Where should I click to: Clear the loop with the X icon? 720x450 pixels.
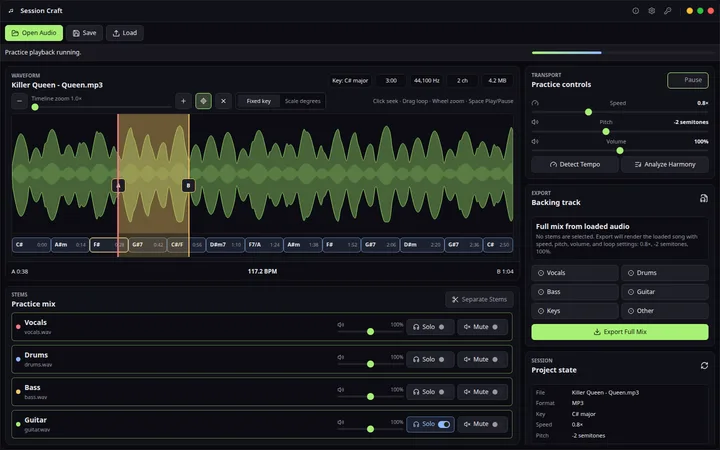tap(224, 101)
